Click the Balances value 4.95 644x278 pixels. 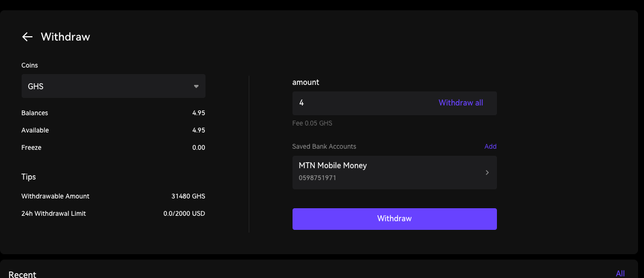coord(198,113)
